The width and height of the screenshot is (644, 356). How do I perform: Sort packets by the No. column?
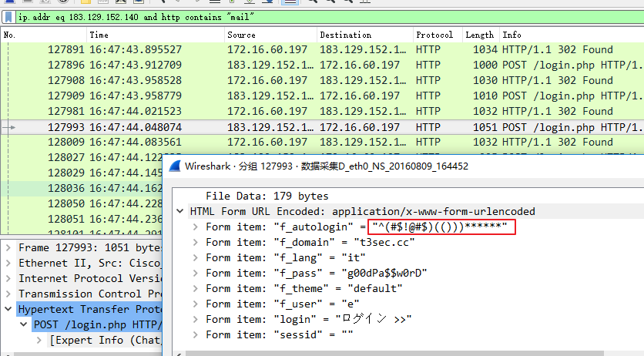pyautogui.click(x=44, y=35)
